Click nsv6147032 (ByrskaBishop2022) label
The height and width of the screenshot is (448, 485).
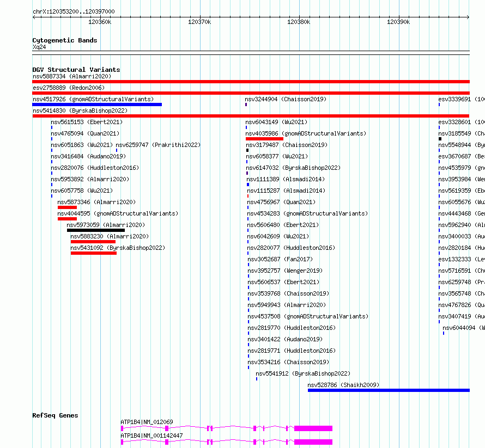coord(293,168)
